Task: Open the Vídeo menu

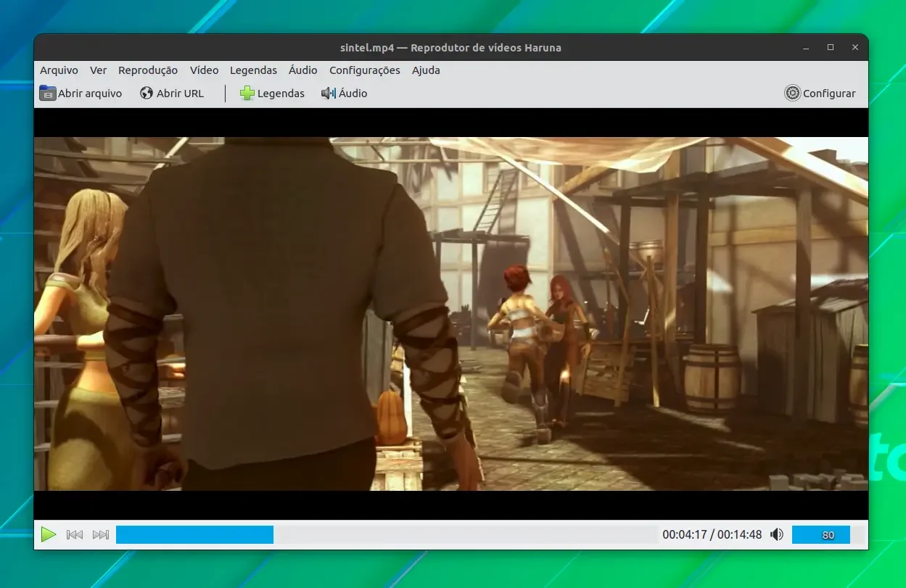Action: point(204,70)
